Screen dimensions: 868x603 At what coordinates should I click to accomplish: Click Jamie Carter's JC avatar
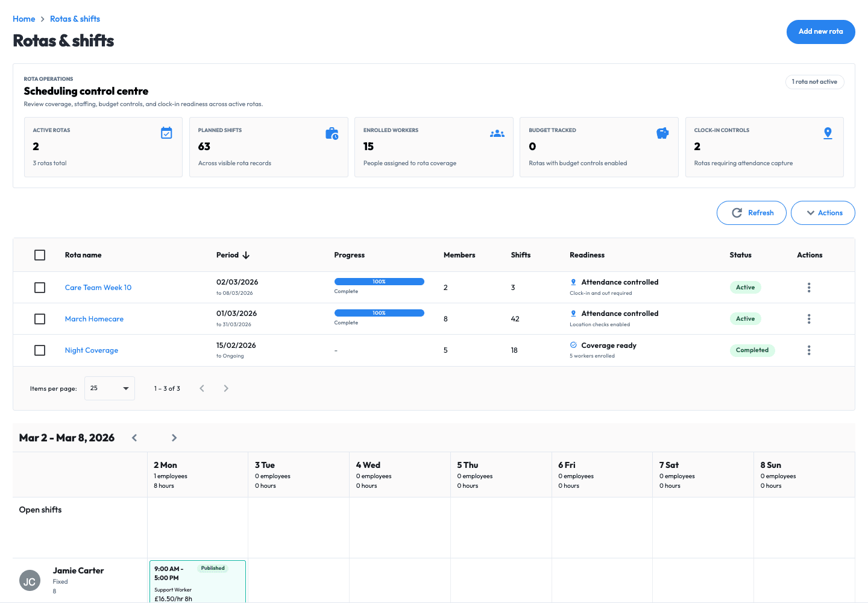30,581
